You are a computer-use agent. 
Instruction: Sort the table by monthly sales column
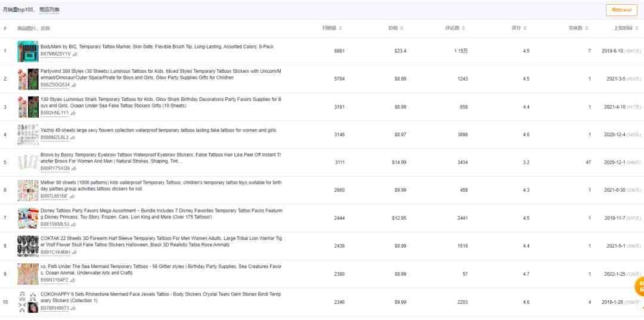click(x=332, y=28)
